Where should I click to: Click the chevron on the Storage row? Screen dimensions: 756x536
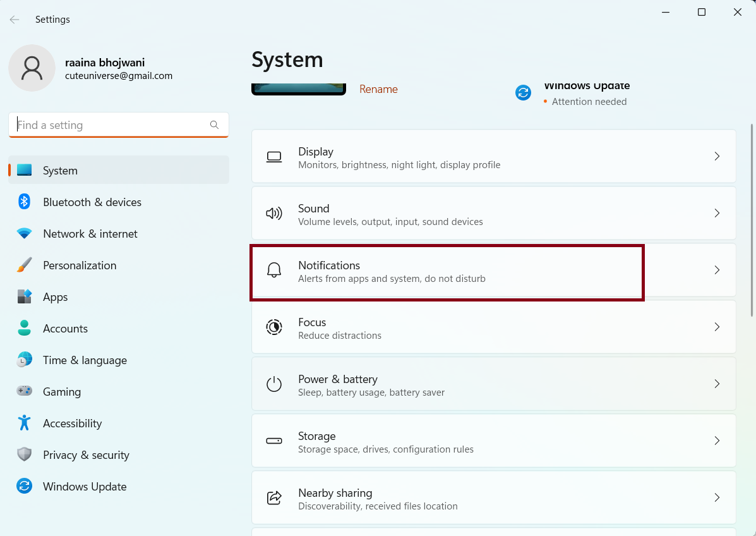coord(717,441)
